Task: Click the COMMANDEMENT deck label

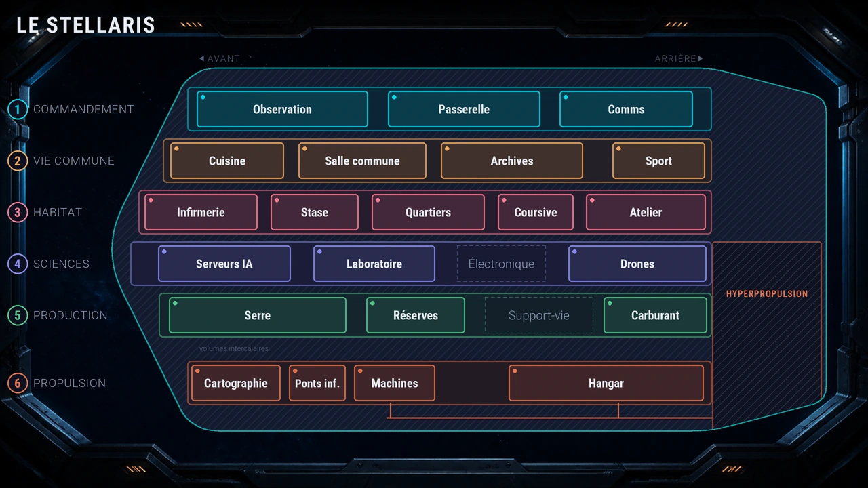Action: (x=83, y=109)
